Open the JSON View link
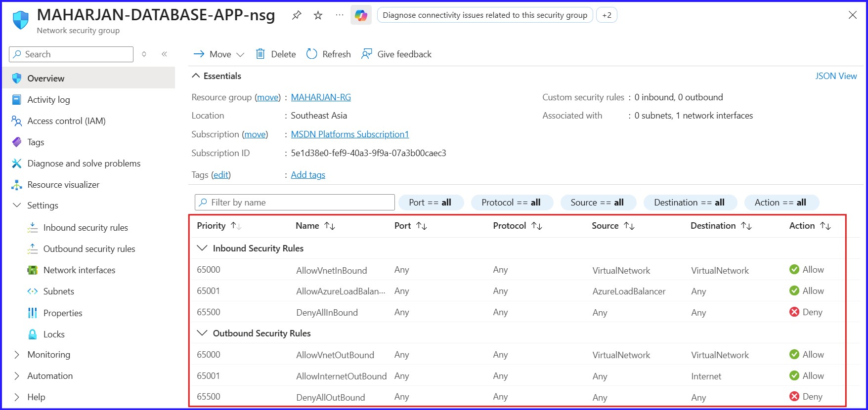Viewport: 868px width, 410px height. (x=836, y=76)
